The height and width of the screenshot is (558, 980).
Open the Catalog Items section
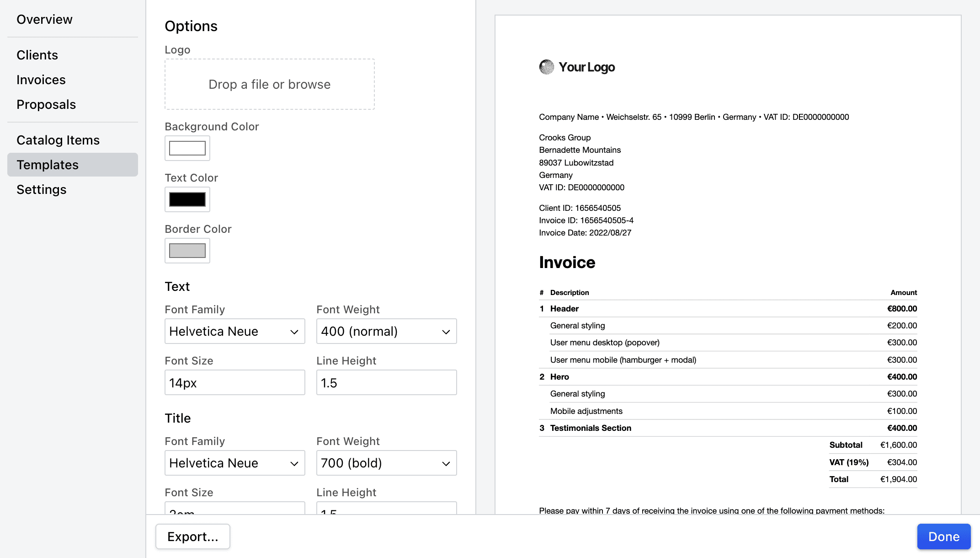pyautogui.click(x=58, y=140)
